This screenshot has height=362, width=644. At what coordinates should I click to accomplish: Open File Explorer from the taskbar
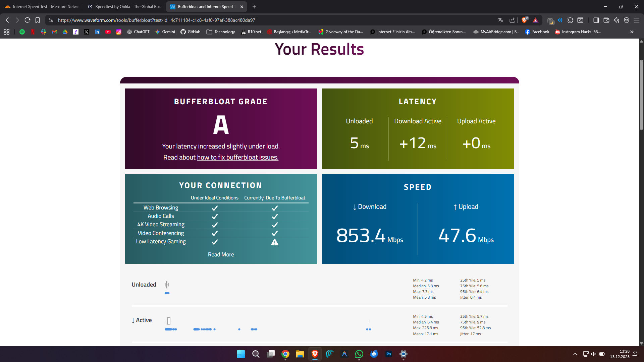pos(300,354)
